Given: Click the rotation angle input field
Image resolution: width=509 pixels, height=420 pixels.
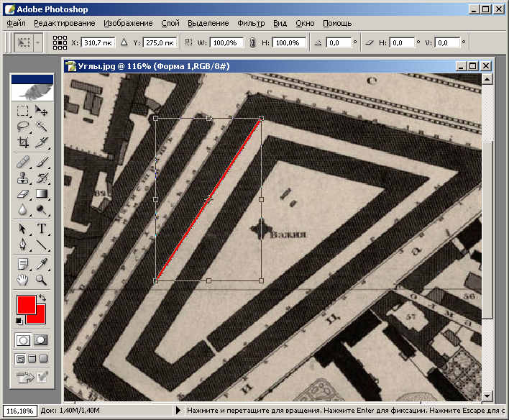Looking at the screenshot, I should click(x=337, y=43).
